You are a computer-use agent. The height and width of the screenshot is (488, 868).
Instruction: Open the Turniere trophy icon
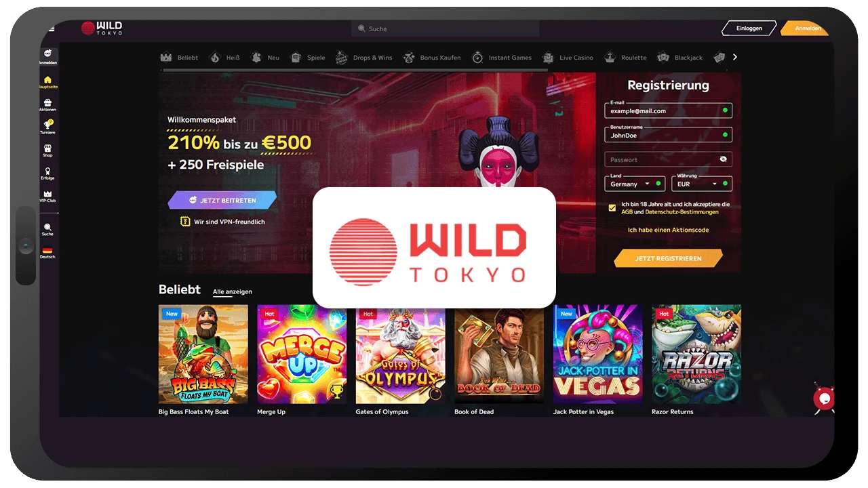click(47, 125)
